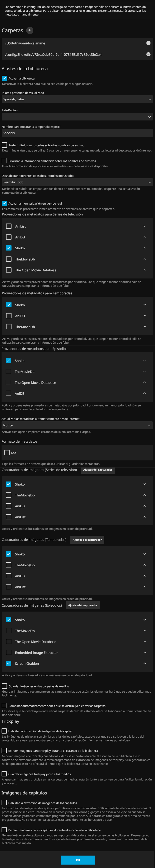Move TheMovieDb up in season metadata providers

pos(145,327)
